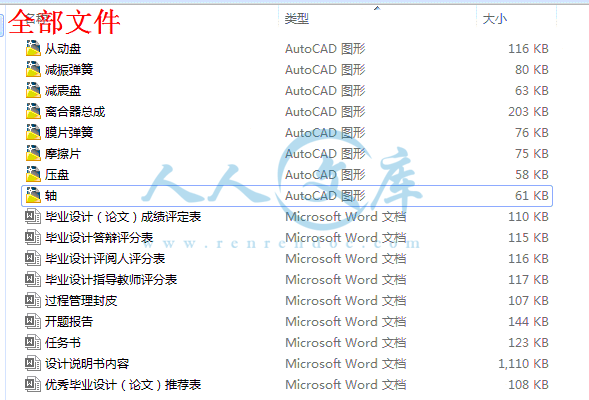This screenshot has height=400, width=589.
Task: Click the AutoCAD icon for 从动盘
Action: coord(33,48)
